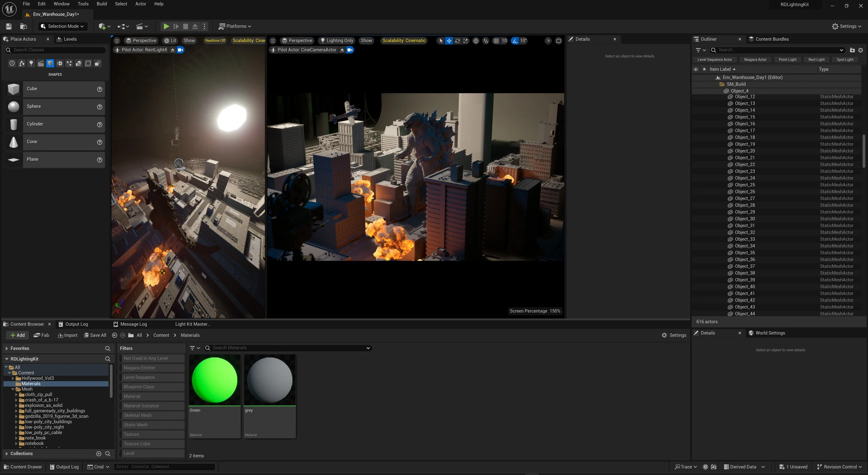868x475 pixels.
Task: Toggle grid snapping icon next to value 10
Action: 496,41
